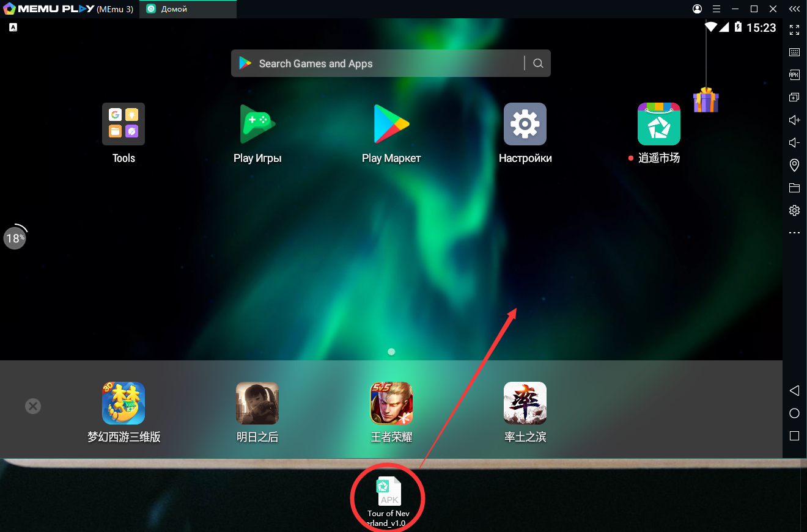Image resolution: width=807 pixels, height=532 pixels.
Task: Decrease emulator volume
Action: [794, 142]
